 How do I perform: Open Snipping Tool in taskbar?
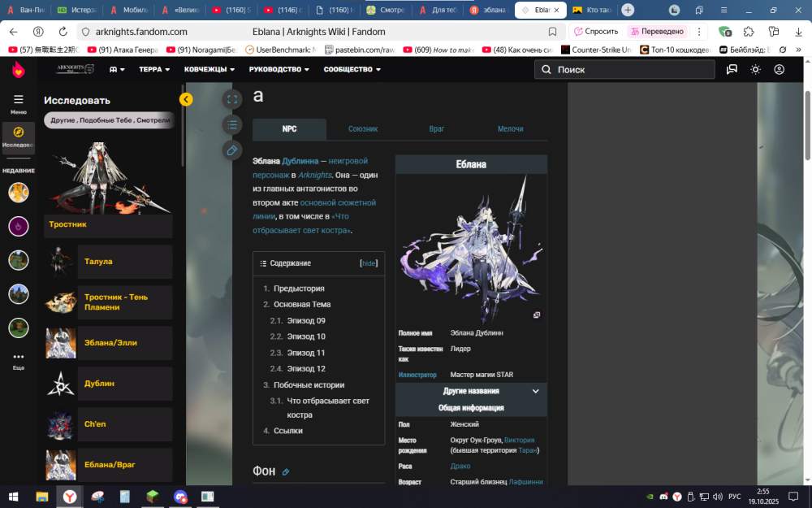[98, 497]
